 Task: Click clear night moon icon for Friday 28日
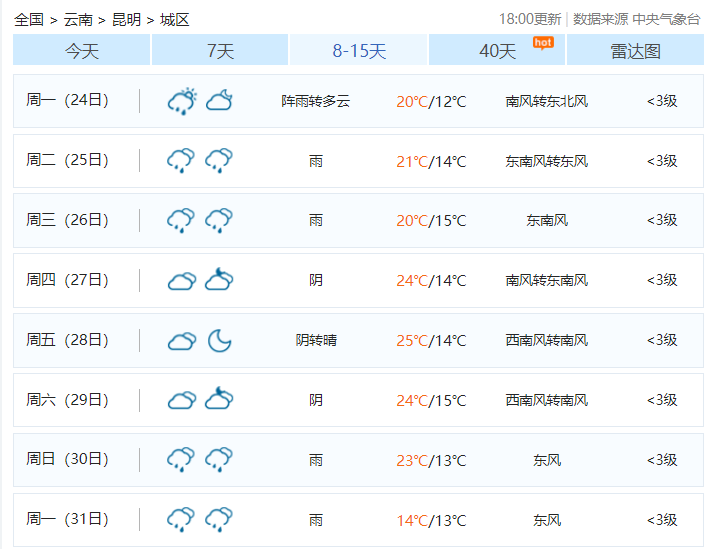[x=219, y=341]
